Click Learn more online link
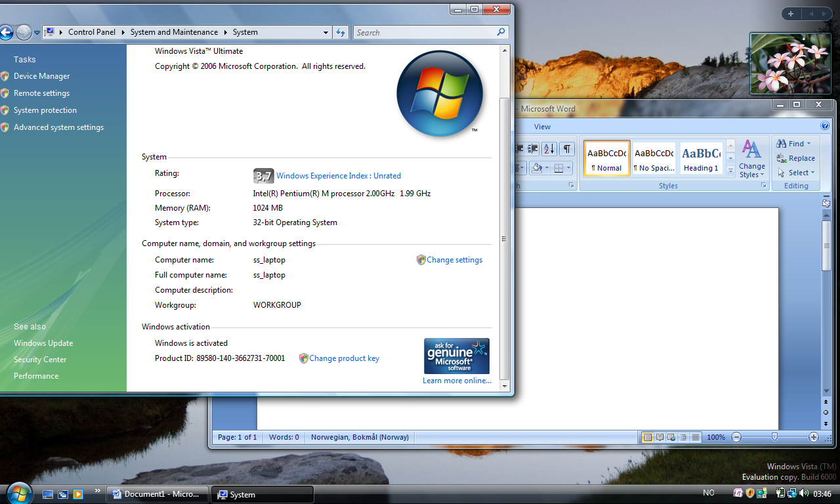 coord(457,381)
